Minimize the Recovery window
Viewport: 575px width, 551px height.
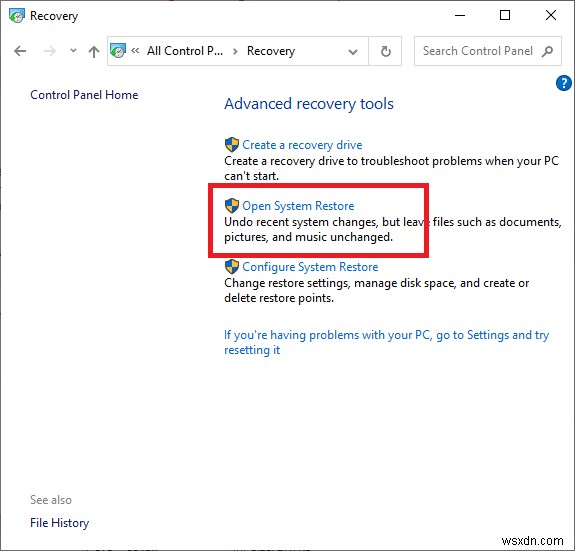tap(460, 15)
